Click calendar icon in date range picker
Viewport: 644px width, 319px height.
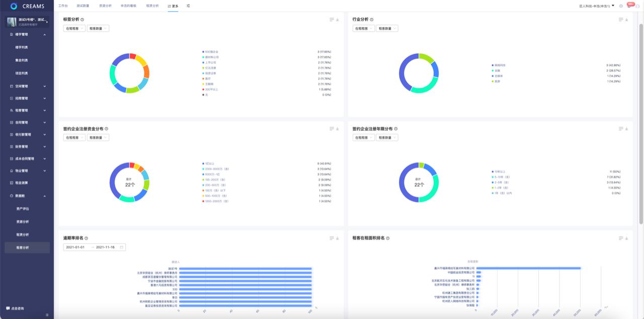pyautogui.click(x=121, y=247)
